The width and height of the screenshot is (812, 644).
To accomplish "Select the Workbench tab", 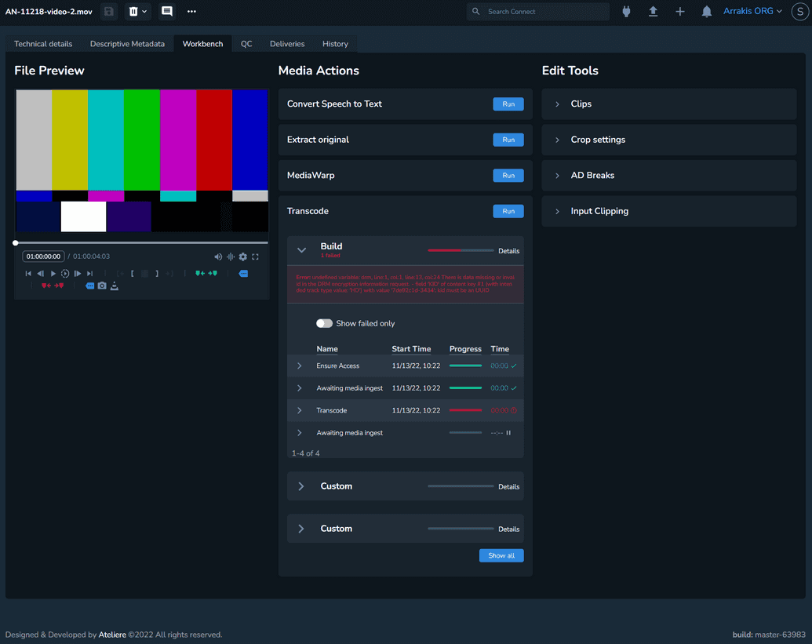I will click(202, 44).
